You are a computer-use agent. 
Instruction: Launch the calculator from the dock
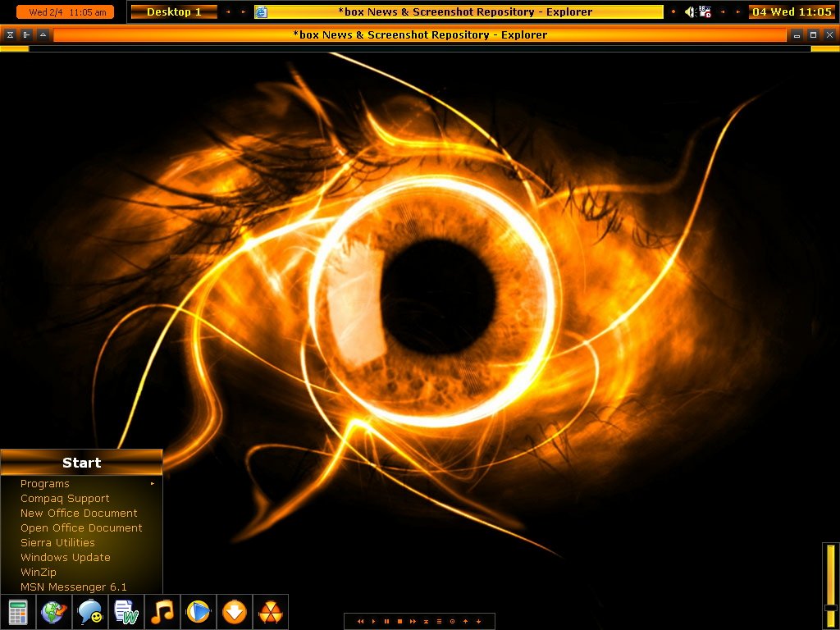click(18, 612)
